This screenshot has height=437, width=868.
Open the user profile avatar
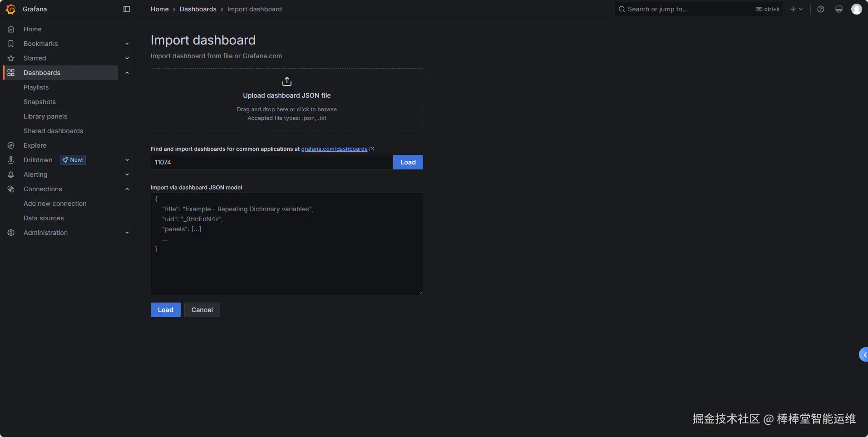point(857,9)
